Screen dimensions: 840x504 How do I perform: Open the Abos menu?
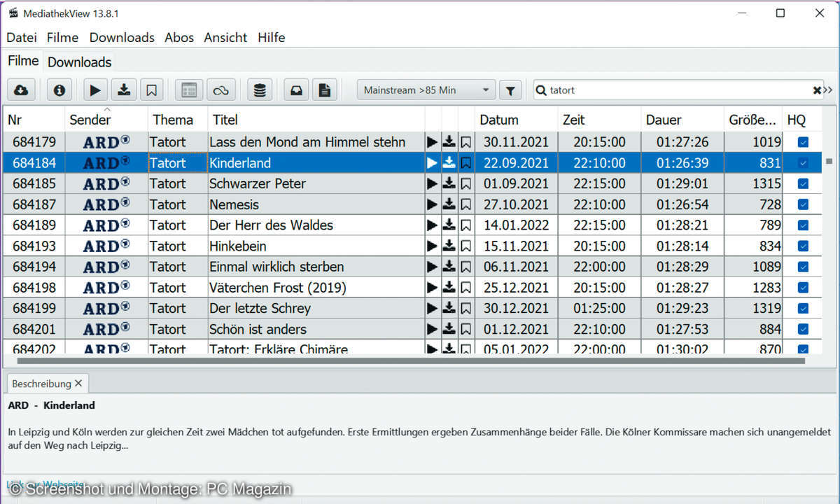coord(179,38)
